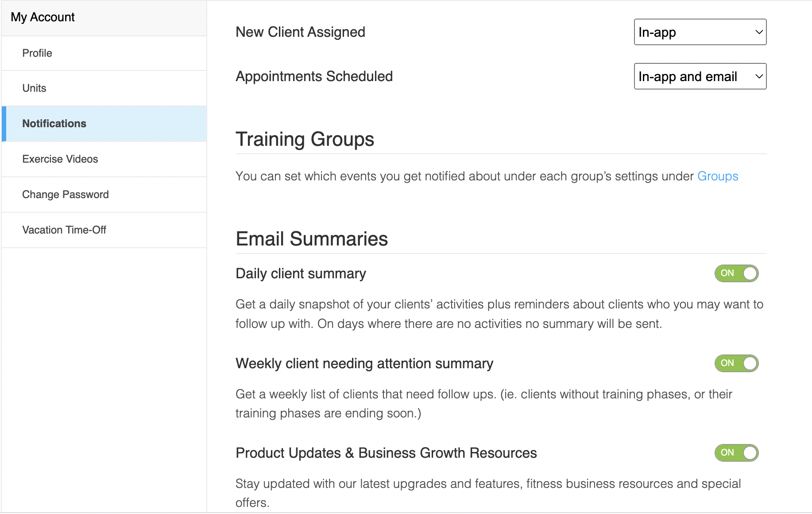Toggle Weekly client needing attention summary
The height and width of the screenshot is (514, 812).
tap(736, 363)
